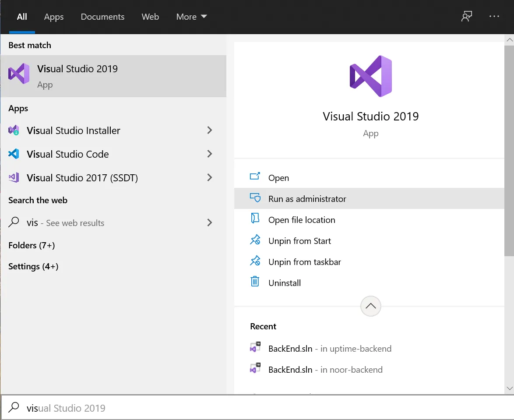Select Run as administrator

pos(307,199)
